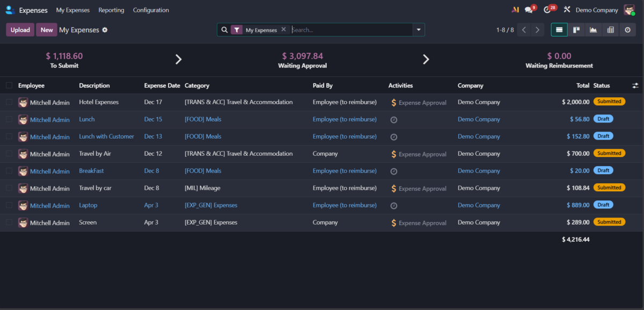Check the box on the Laptop expense row
644x310 pixels.
tap(9, 205)
